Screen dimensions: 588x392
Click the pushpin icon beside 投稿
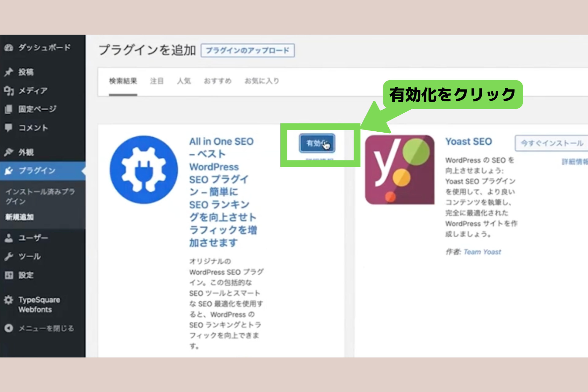tap(9, 72)
